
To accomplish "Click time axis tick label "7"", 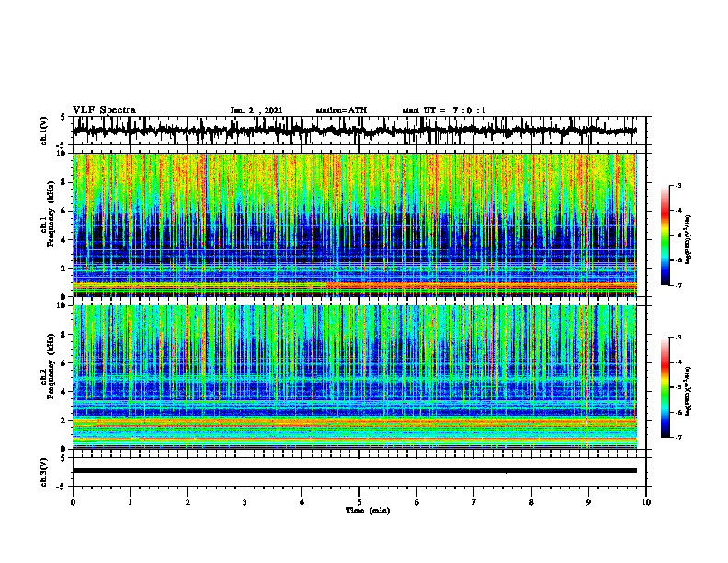I will coord(474,502).
